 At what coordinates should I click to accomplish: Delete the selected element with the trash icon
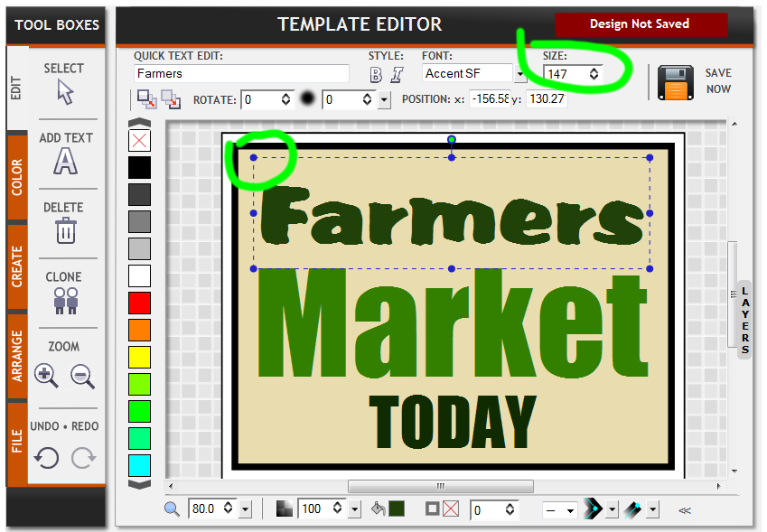pyautogui.click(x=65, y=230)
